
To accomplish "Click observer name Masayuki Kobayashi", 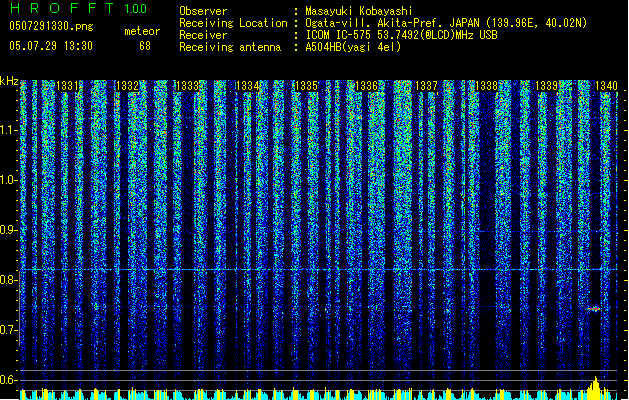I will (x=359, y=11).
